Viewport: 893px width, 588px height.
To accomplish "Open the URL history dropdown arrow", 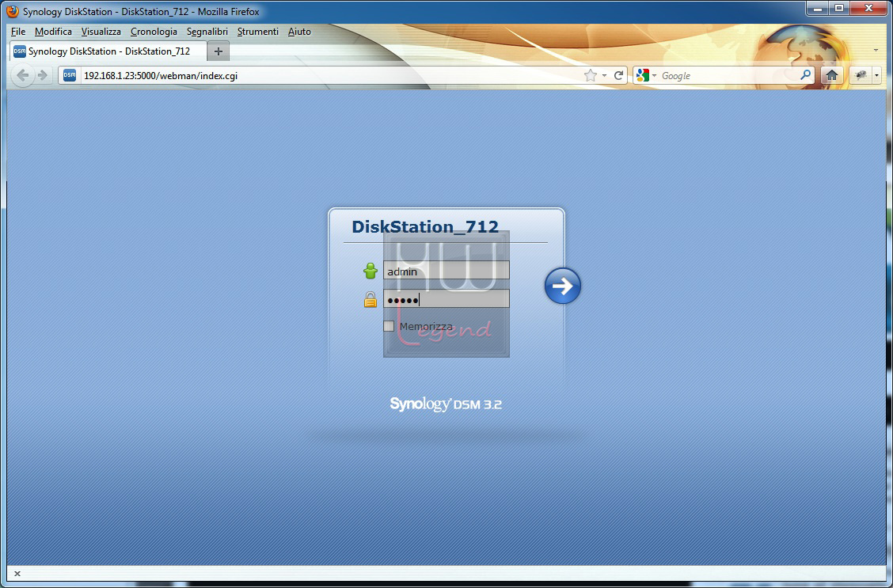I will point(604,76).
